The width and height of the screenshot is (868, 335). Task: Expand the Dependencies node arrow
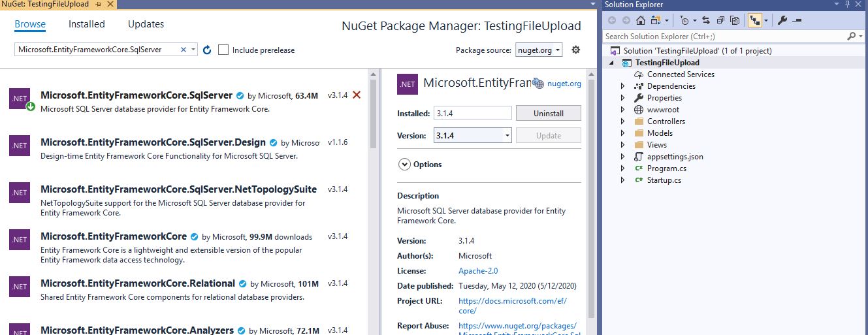(x=623, y=86)
